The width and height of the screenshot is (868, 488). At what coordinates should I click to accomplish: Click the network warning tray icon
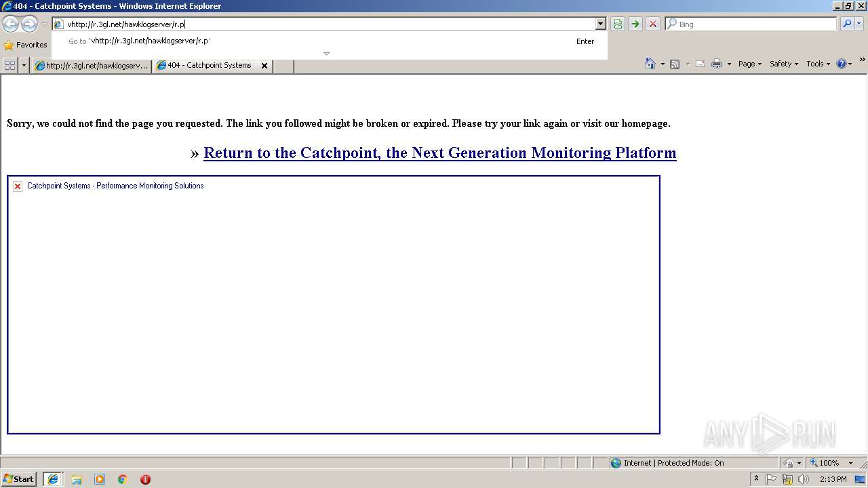(787, 479)
